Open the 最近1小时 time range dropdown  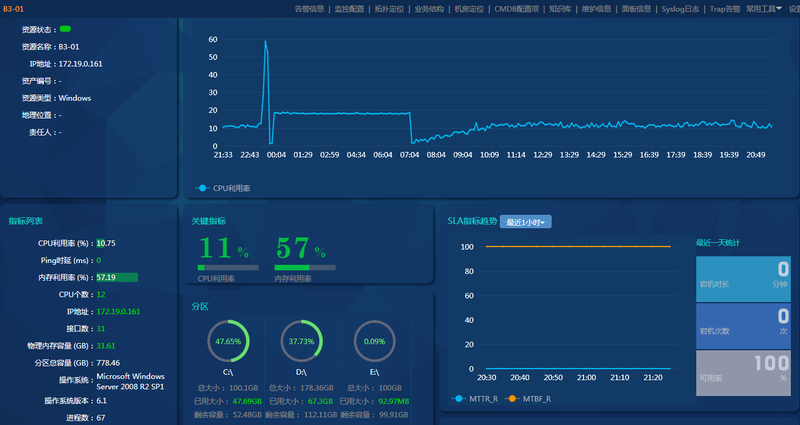[526, 222]
